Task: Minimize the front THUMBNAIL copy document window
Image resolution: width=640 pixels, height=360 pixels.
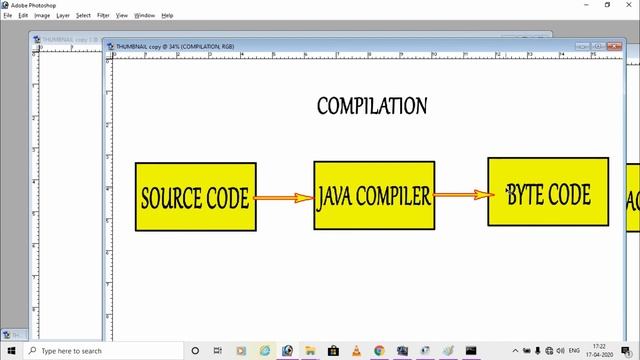Action: click(582, 47)
